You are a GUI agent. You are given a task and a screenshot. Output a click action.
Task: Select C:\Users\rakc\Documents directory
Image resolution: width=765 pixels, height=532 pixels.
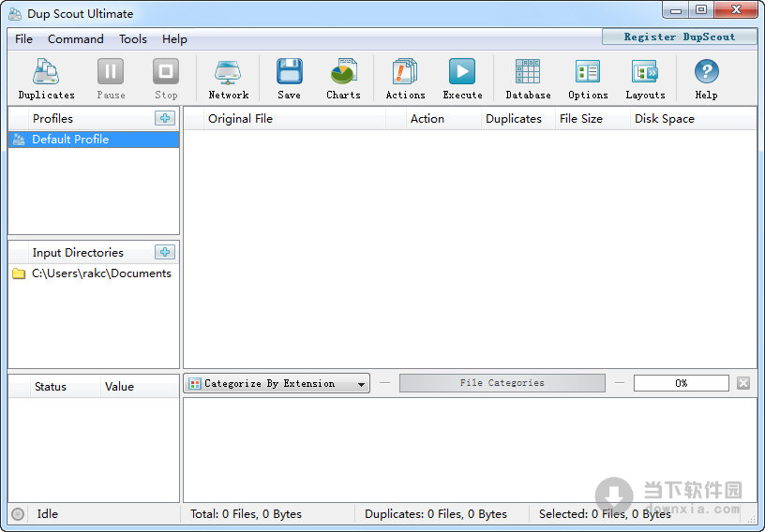(94, 273)
